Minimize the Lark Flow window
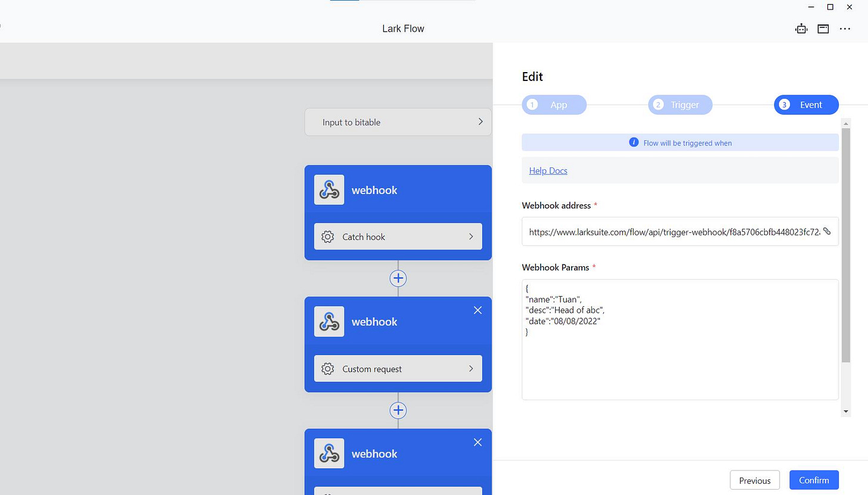Viewport: 868px width, 495px height. click(x=811, y=7)
